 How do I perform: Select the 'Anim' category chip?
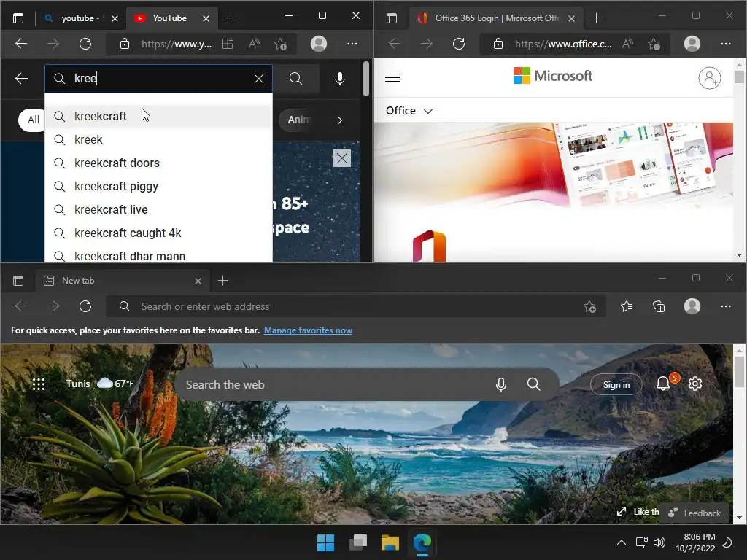tap(298, 120)
